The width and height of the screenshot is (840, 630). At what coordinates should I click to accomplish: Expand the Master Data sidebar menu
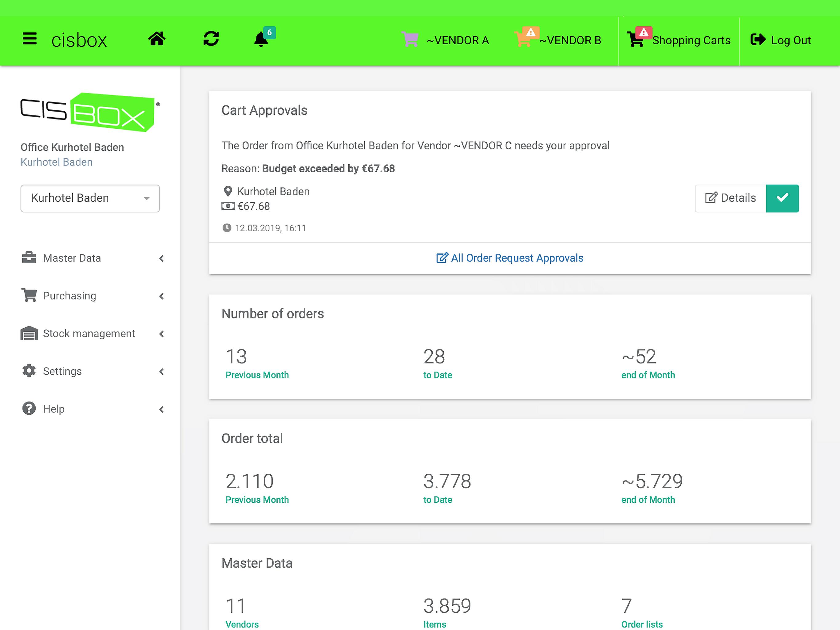pos(72,258)
